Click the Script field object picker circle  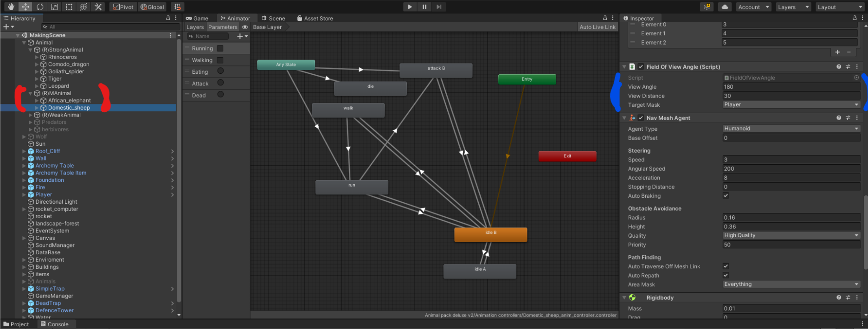856,78
